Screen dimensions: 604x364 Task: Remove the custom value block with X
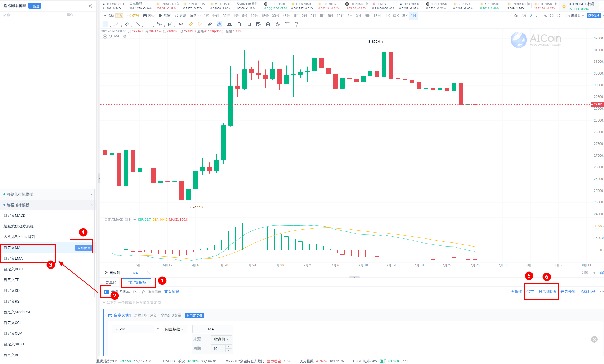pos(594,339)
